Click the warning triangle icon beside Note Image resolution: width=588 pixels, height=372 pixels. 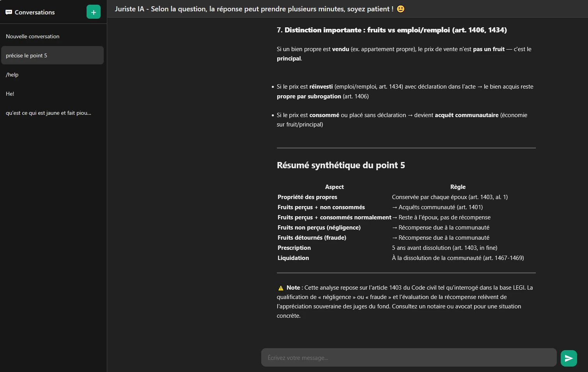tap(281, 288)
